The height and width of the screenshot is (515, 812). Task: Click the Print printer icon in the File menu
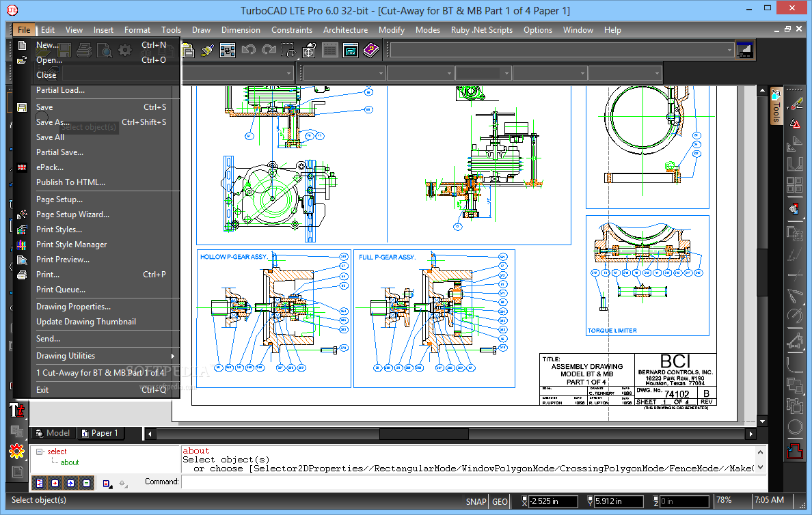tap(22, 275)
